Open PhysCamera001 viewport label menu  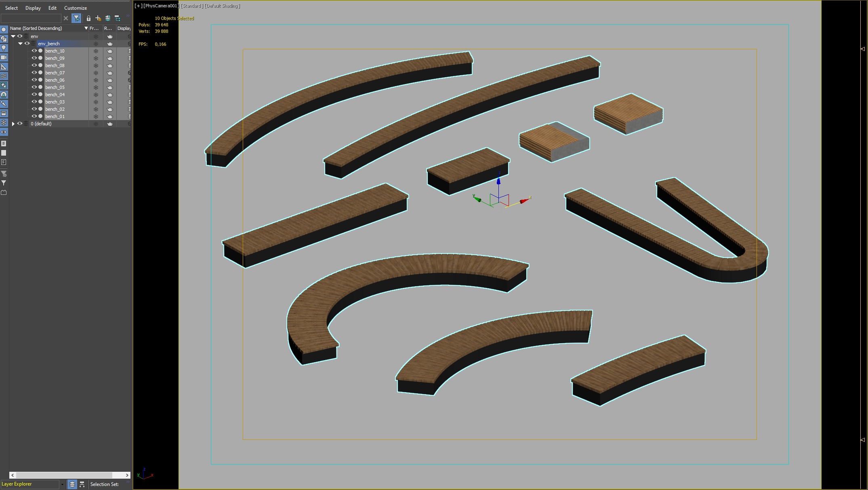[x=161, y=6]
